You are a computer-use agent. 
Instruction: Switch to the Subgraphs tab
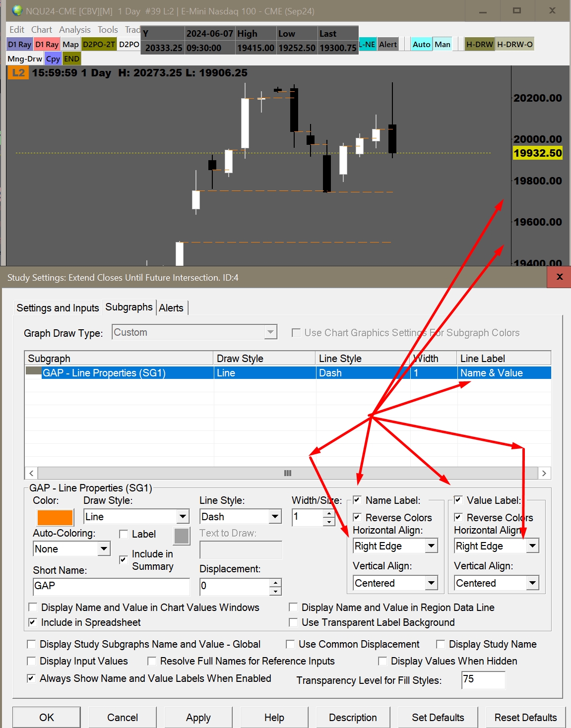129,307
